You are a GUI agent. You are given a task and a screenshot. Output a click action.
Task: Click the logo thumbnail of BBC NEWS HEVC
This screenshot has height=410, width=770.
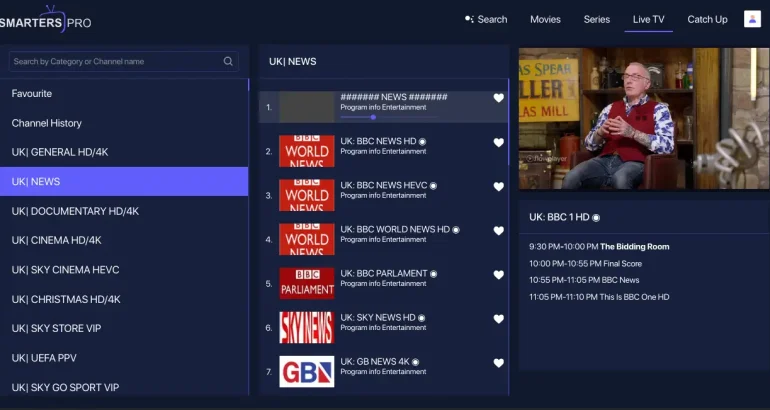(306, 195)
